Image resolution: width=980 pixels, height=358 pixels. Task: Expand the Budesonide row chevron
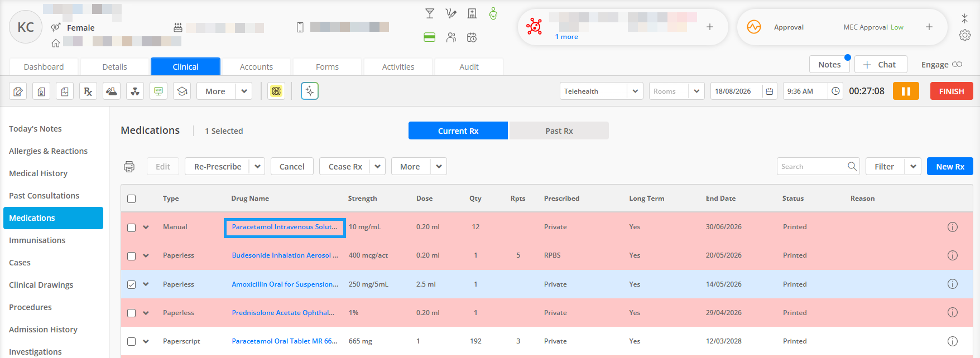(146, 255)
